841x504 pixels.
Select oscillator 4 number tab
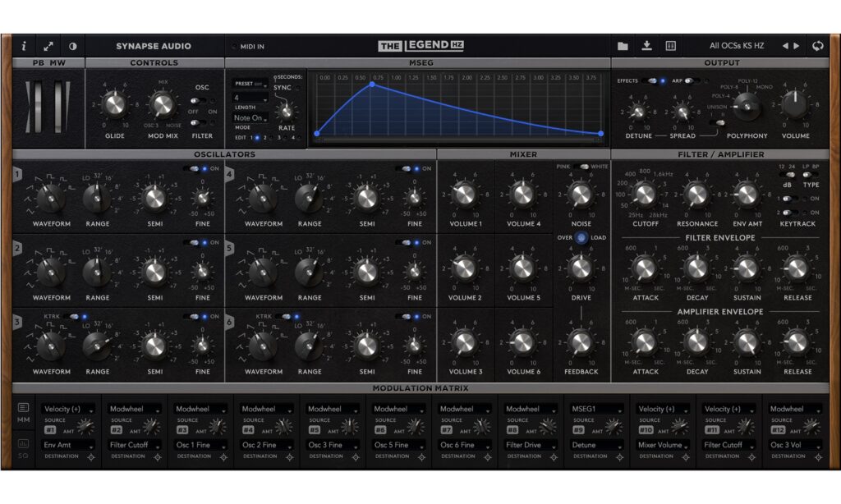(x=230, y=174)
